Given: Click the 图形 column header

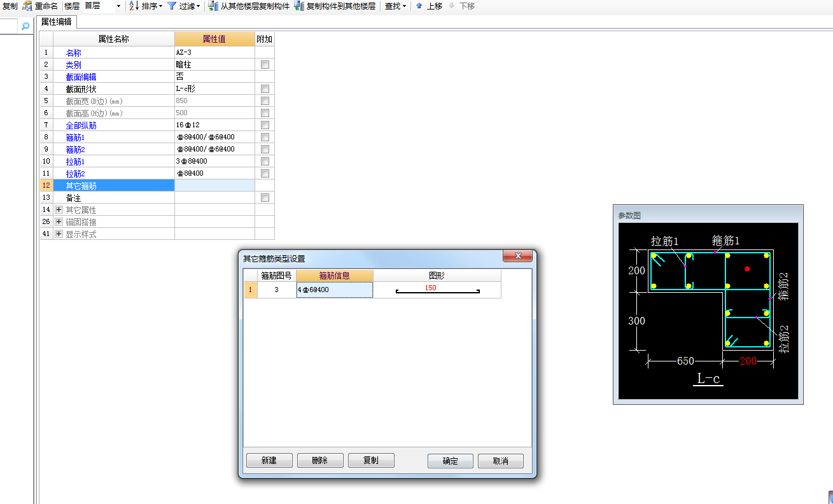Looking at the screenshot, I should [437, 276].
